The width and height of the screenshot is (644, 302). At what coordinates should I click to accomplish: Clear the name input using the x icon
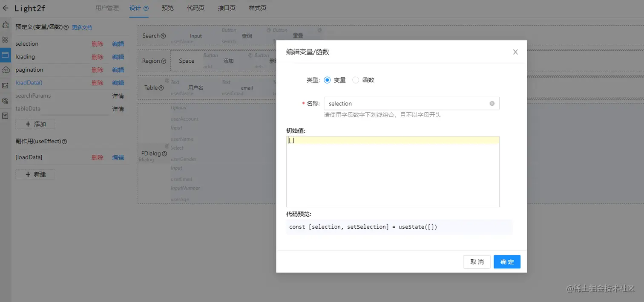click(x=492, y=103)
